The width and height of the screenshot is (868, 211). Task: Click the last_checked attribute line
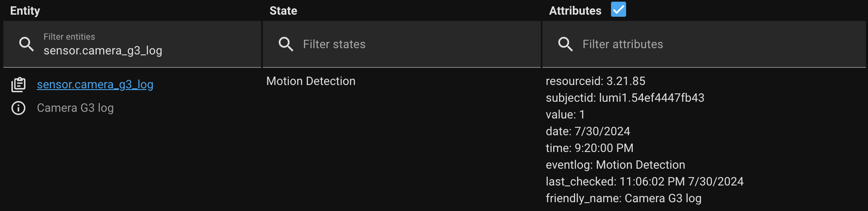point(645,182)
